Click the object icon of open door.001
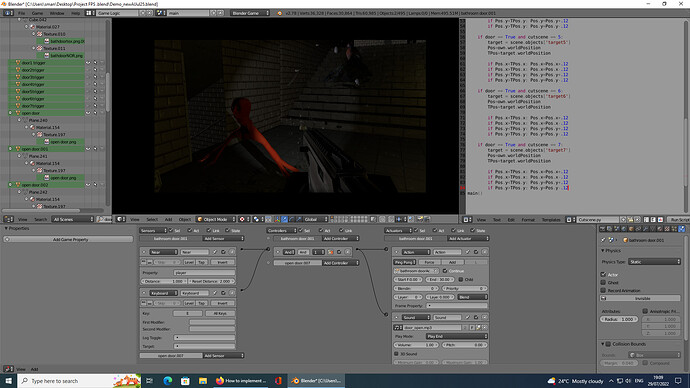The height and width of the screenshot is (388, 690). pyautogui.click(x=18, y=149)
